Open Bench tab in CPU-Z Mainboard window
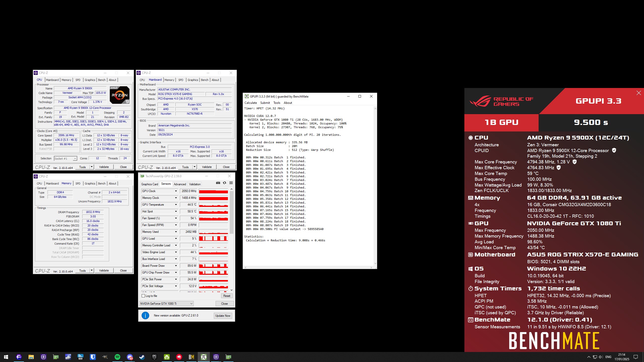The height and width of the screenshot is (362, 644). tap(205, 80)
